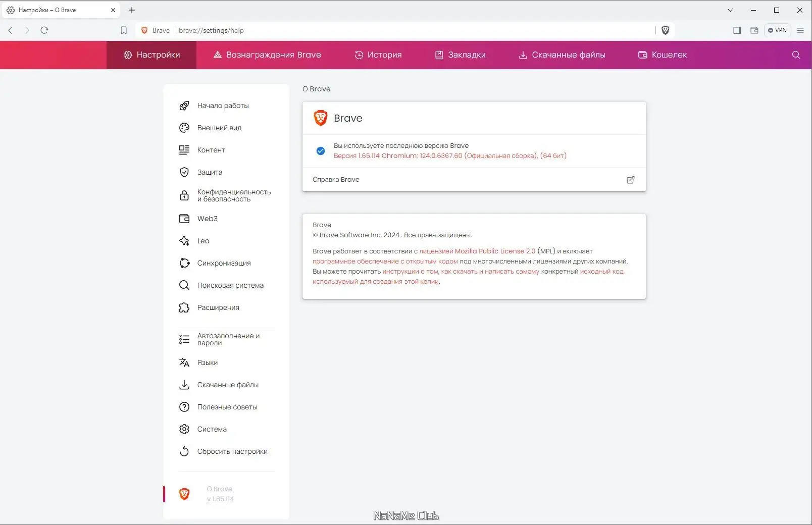Search settings with the magnifier icon
The image size is (812, 525).
pyautogui.click(x=796, y=55)
